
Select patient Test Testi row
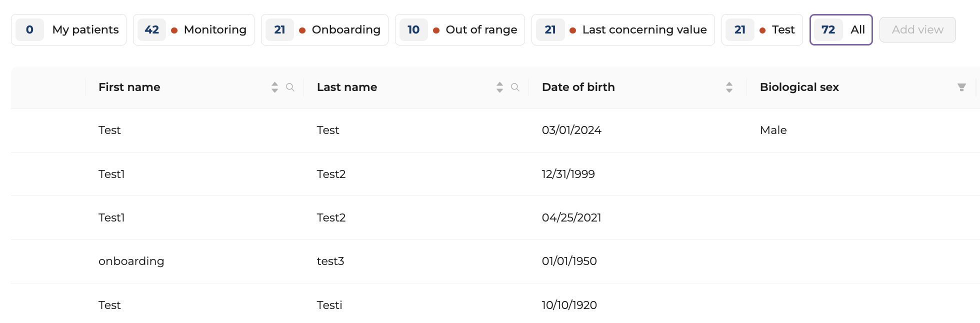click(495, 303)
